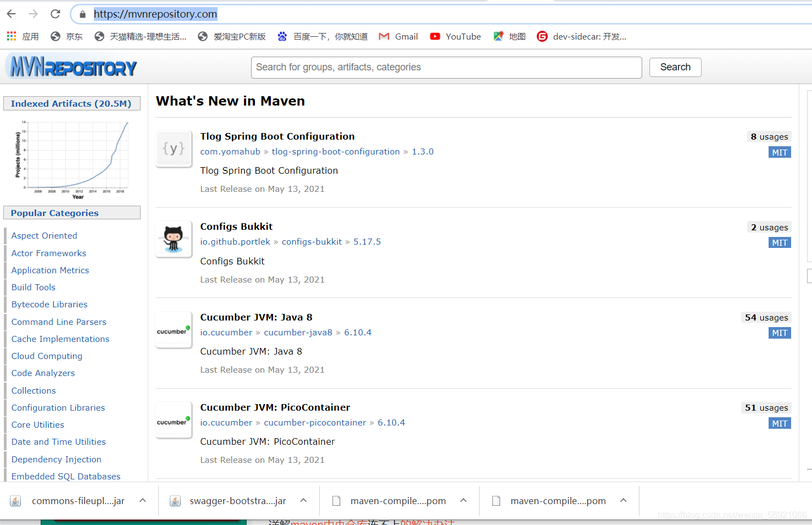Image resolution: width=812 pixels, height=525 pixels.
Task: Click the MVNRepository logo
Action: [x=71, y=67]
